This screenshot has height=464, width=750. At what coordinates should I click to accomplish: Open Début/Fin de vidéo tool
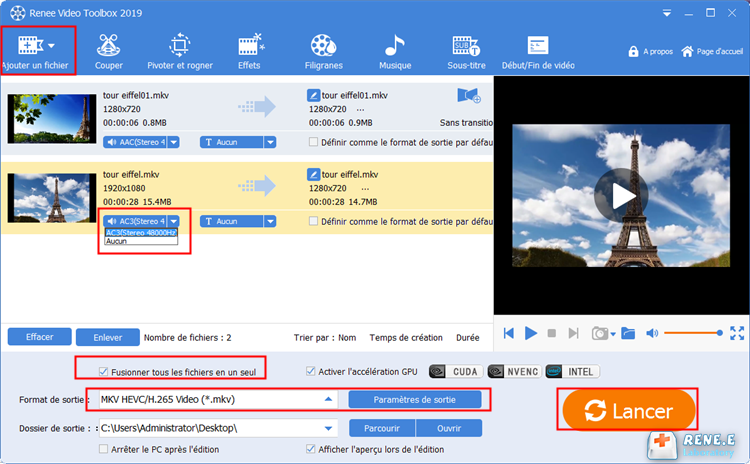[538, 52]
